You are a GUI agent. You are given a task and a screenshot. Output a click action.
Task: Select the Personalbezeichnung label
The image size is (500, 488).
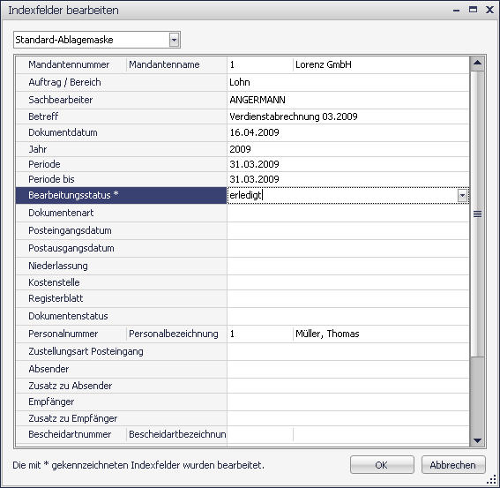[173, 334]
